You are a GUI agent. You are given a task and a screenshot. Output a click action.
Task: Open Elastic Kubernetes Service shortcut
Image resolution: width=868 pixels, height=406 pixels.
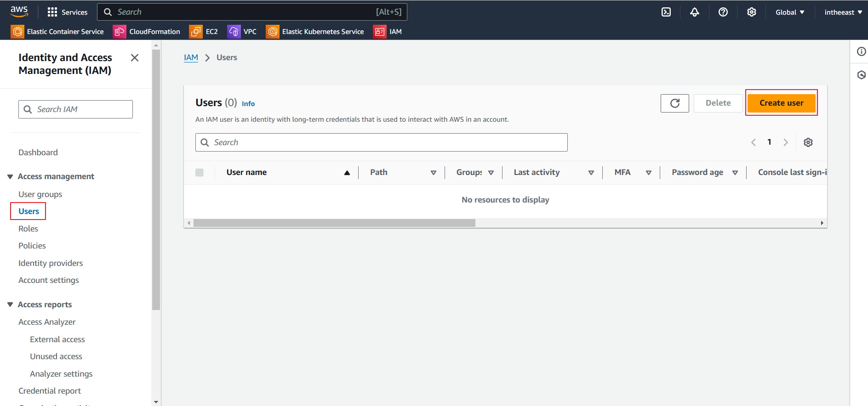pos(315,32)
